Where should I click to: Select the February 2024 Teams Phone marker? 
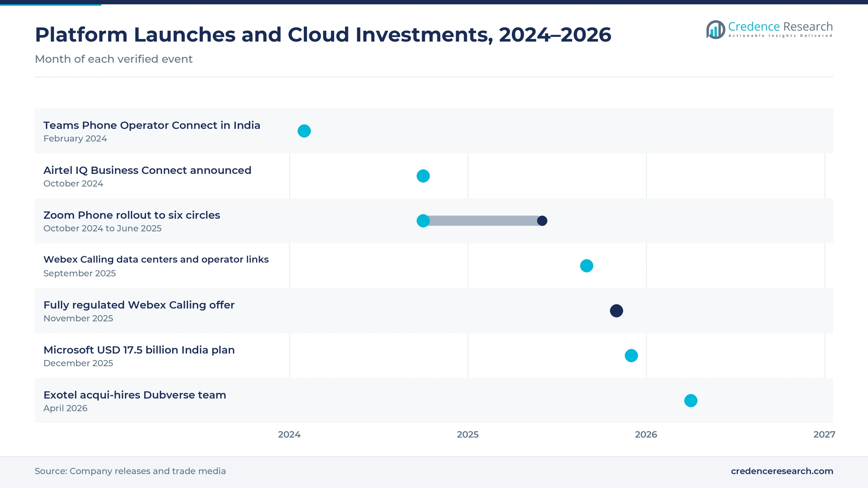[x=304, y=131]
